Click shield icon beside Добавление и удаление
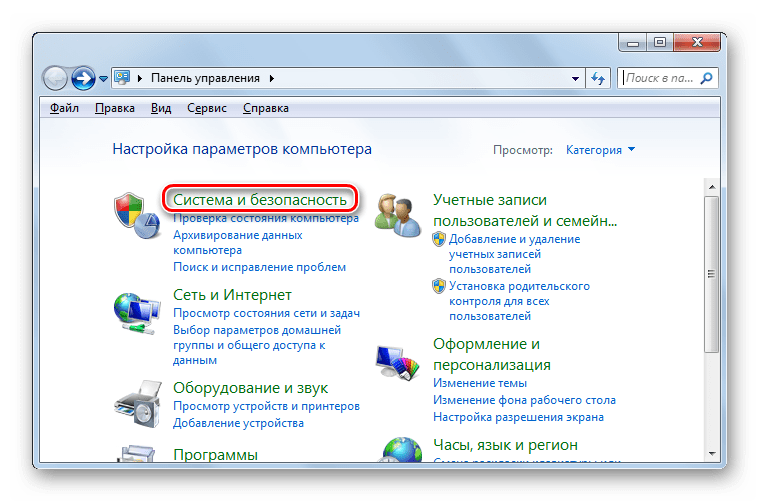 pos(439,239)
